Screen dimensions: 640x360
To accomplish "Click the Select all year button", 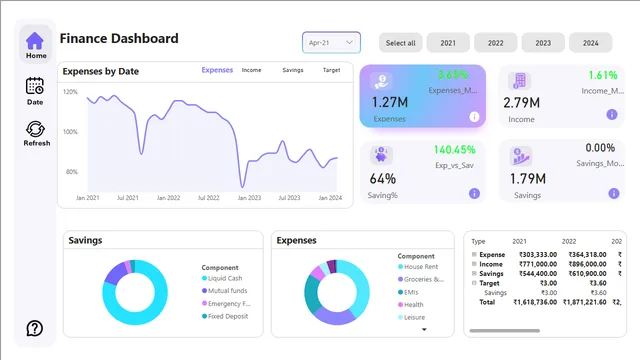I will (400, 43).
